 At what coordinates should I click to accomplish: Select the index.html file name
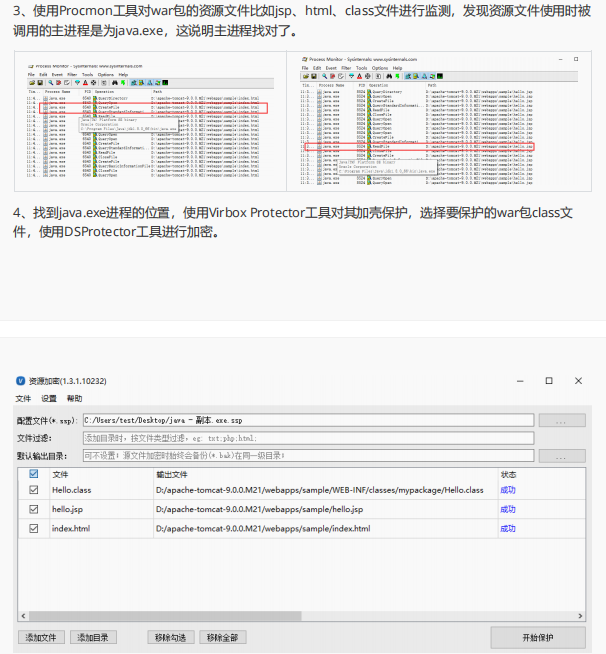click(70, 528)
